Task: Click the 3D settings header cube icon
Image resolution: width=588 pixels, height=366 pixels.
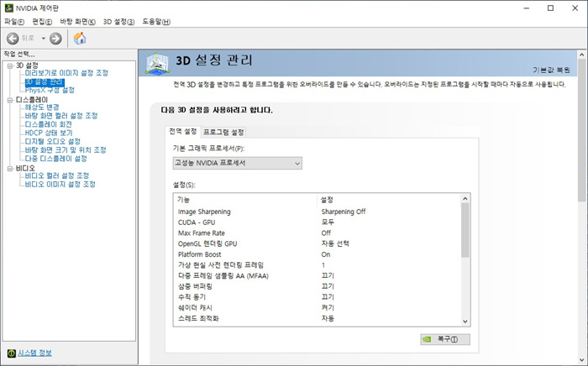Action: (157, 63)
